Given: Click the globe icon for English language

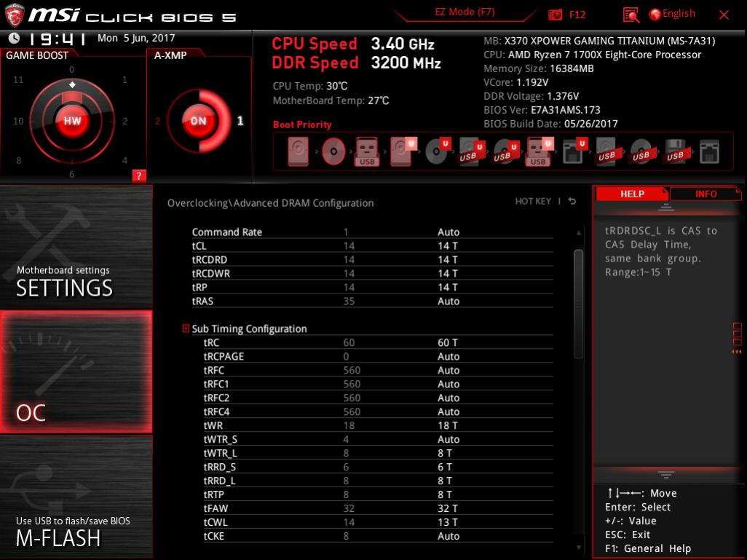Looking at the screenshot, I should [x=655, y=15].
